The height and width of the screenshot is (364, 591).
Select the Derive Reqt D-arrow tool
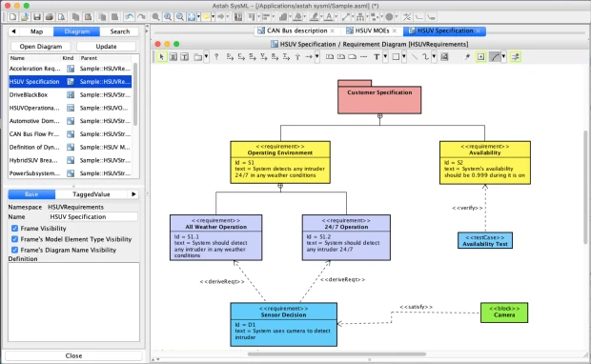pyautogui.click(x=230, y=57)
